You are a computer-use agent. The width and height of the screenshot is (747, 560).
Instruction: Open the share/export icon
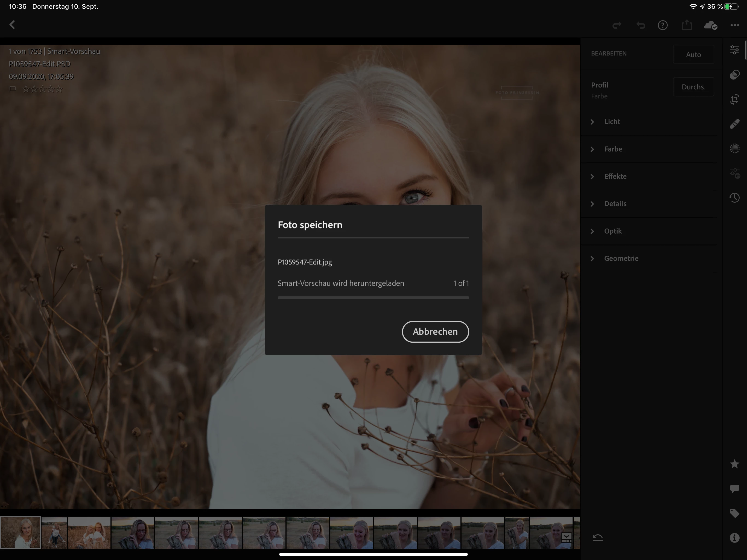[x=687, y=25]
